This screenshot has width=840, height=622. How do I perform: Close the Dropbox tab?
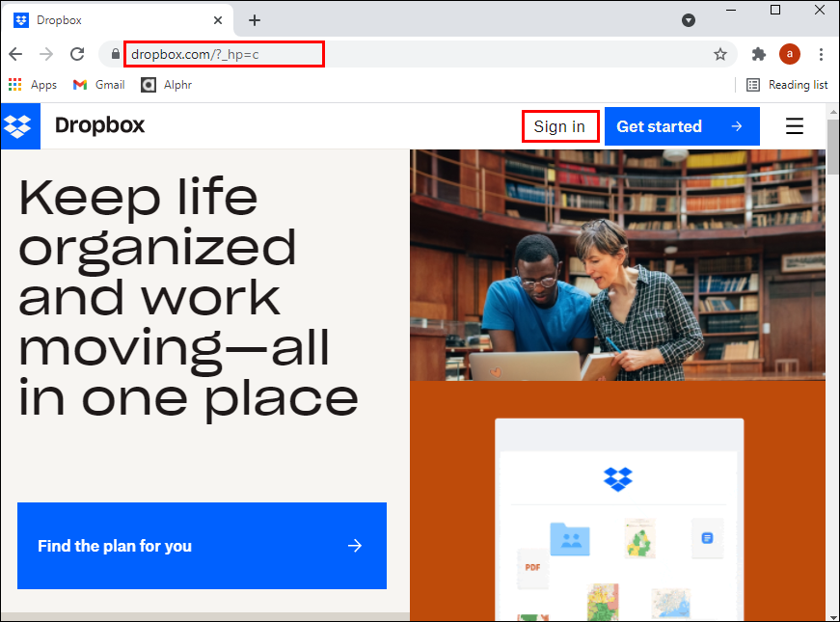pos(218,20)
